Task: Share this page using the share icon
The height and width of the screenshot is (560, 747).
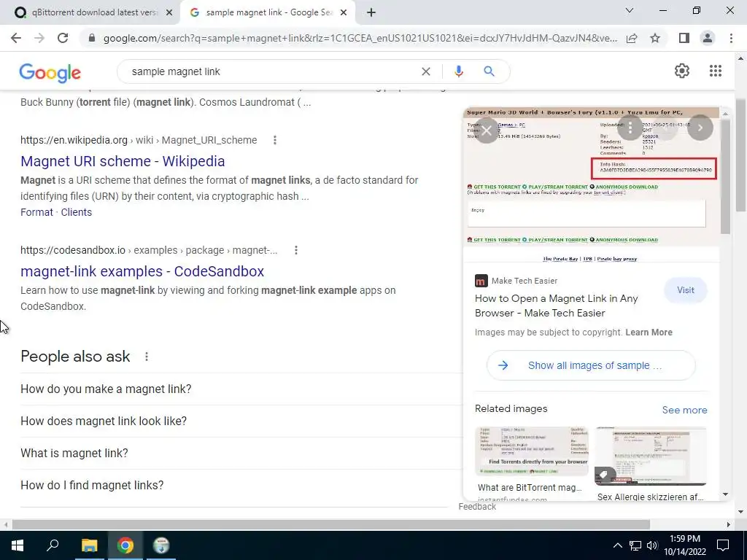Action: coord(632,38)
